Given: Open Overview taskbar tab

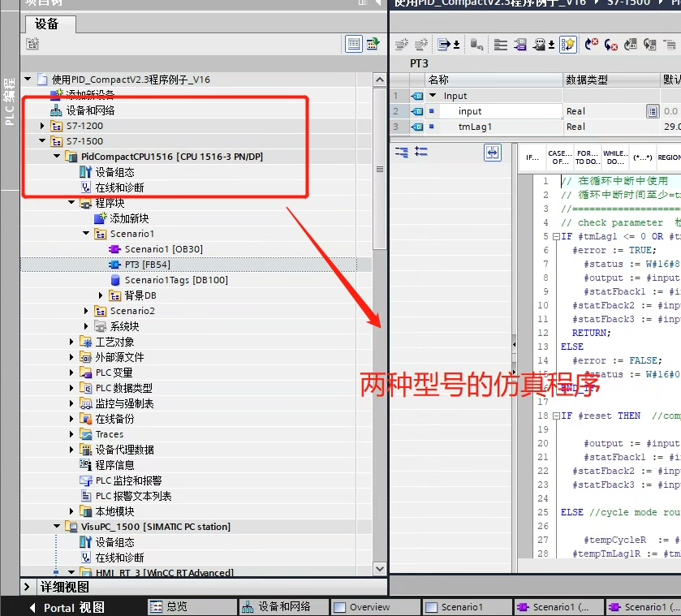Looking at the screenshot, I should click(375, 607).
